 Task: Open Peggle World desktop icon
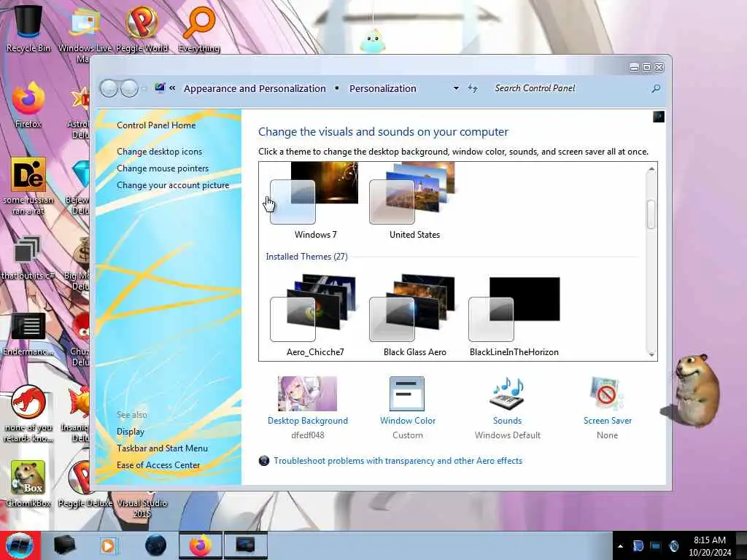pos(142,27)
